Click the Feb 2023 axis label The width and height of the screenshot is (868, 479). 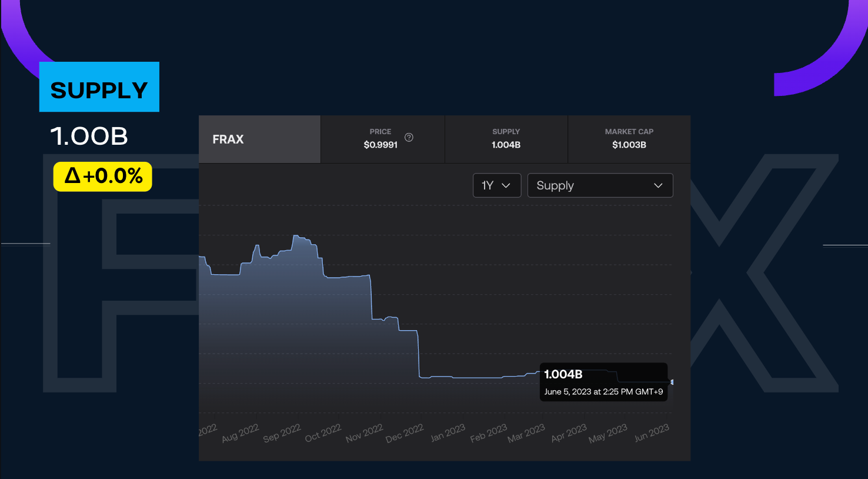(488, 434)
